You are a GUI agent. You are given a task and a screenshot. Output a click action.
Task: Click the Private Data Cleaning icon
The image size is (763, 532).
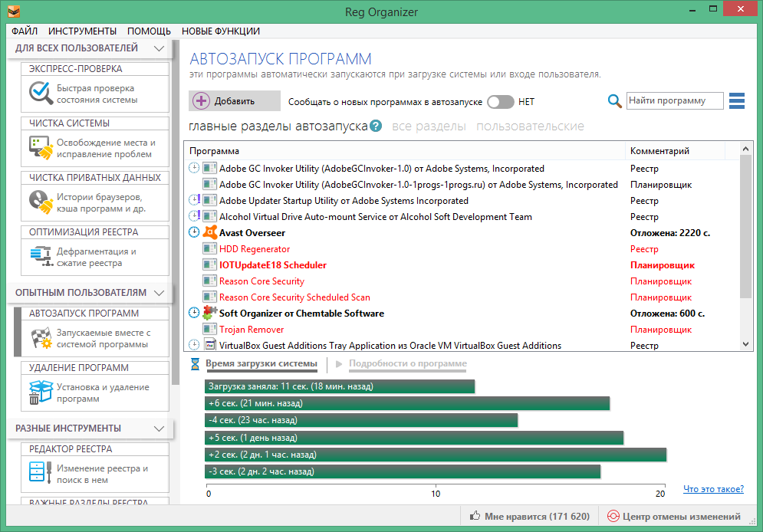click(x=40, y=202)
